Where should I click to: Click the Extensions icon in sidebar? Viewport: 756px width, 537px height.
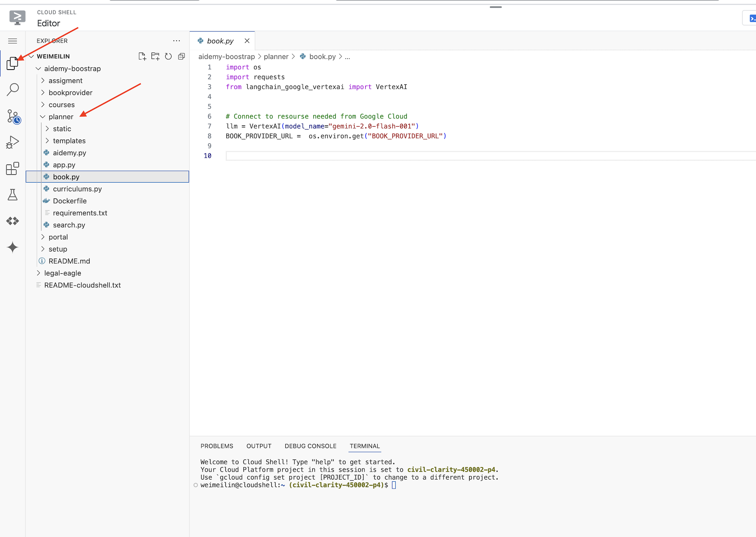coord(13,169)
